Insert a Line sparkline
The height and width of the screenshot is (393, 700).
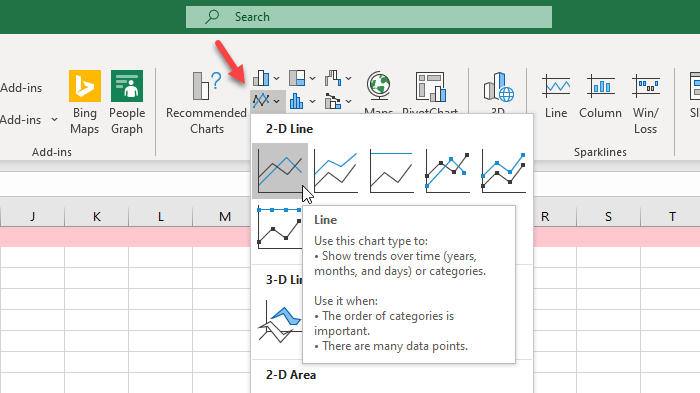[556, 102]
